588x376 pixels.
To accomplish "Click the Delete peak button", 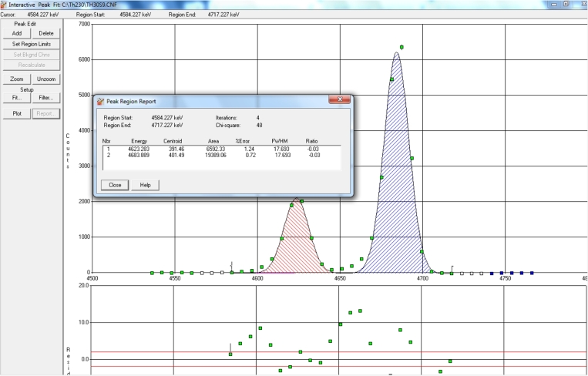I will pos(46,33).
